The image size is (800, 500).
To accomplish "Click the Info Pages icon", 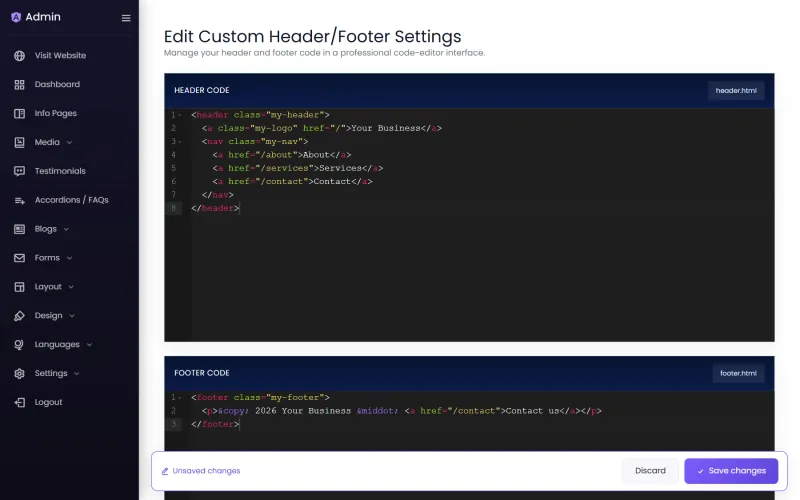I will 19,113.
